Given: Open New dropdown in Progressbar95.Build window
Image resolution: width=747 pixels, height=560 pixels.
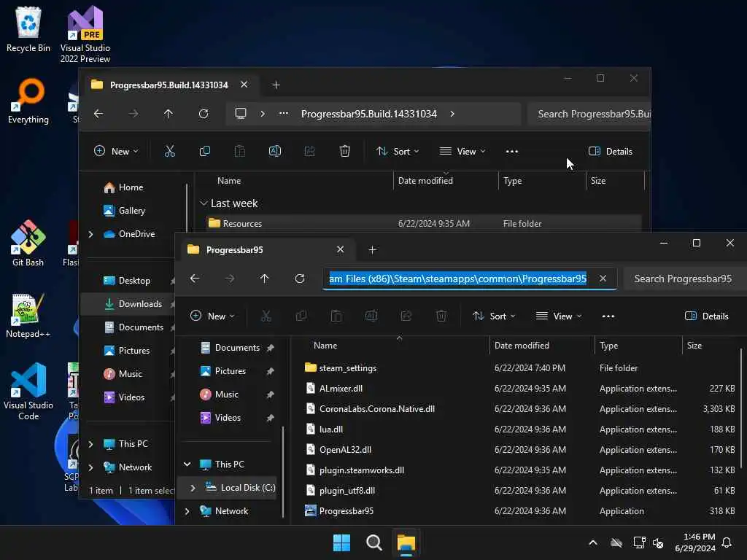Looking at the screenshot, I should (116, 152).
